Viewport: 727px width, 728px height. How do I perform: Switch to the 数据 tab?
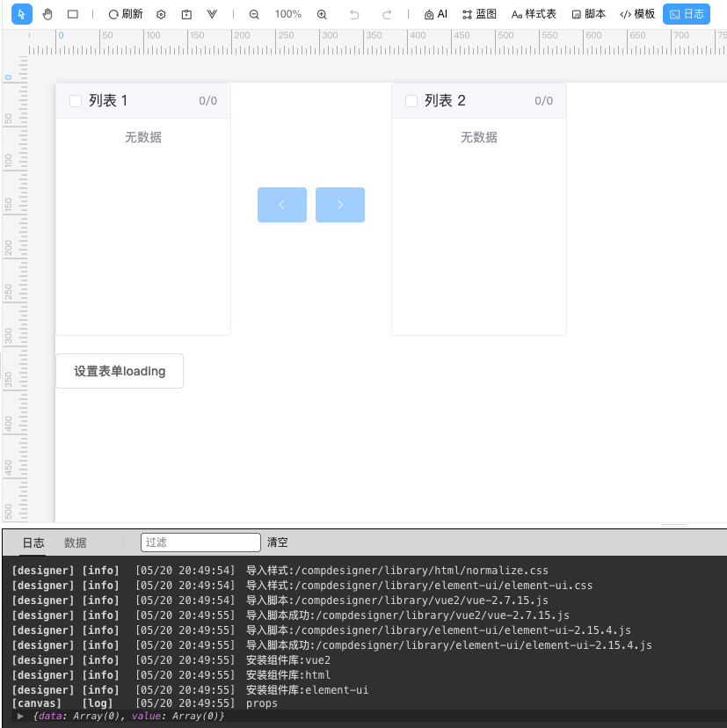point(75,542)
